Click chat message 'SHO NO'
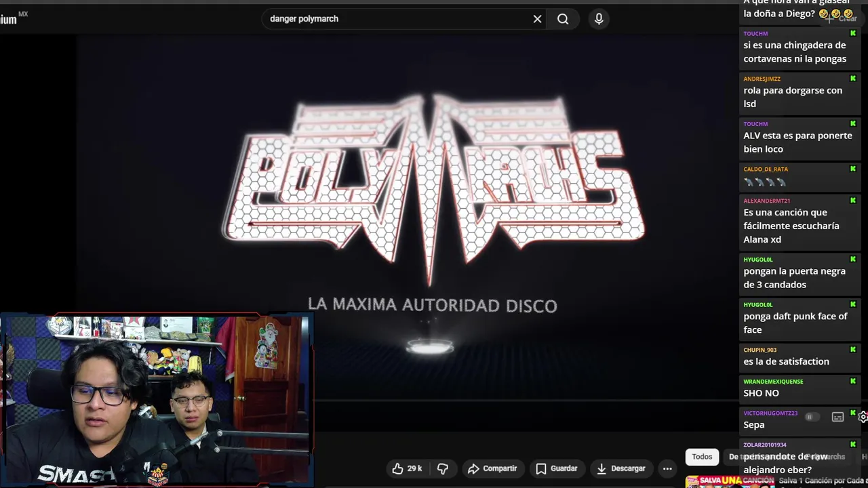The height and width of the screenshot is (488, 868). 761,393
